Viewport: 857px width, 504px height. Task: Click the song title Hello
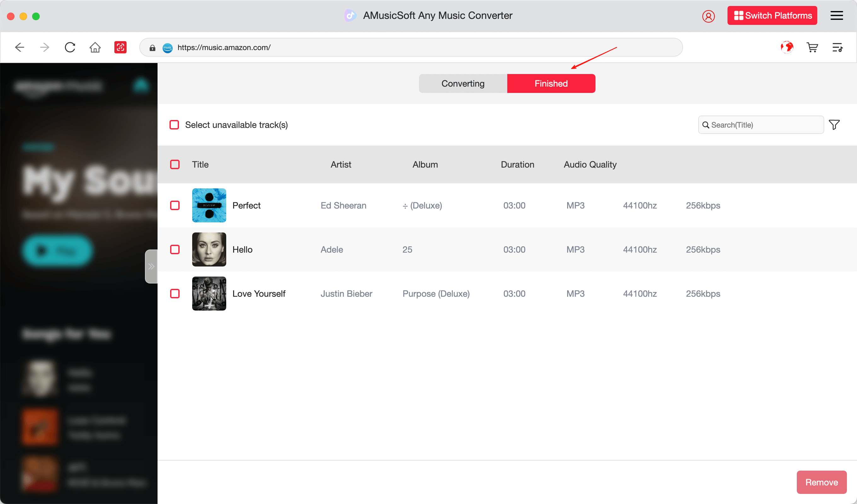click(x=242, y=249)
